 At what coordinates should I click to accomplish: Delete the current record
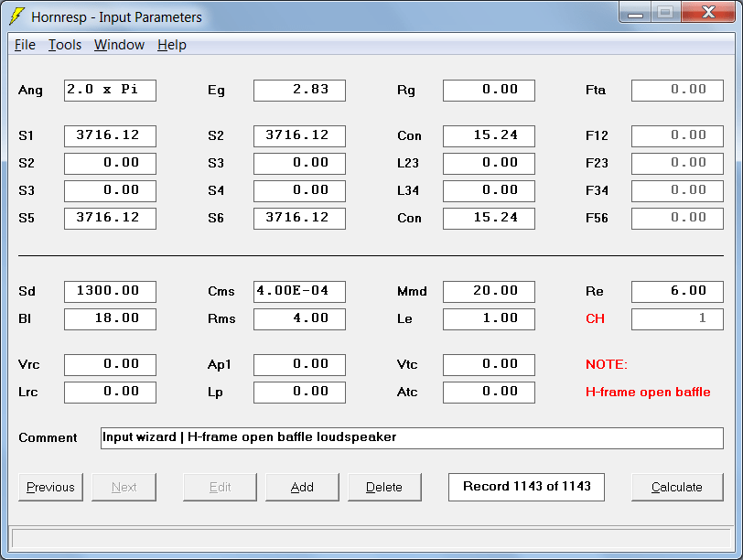tap(384, 487)
